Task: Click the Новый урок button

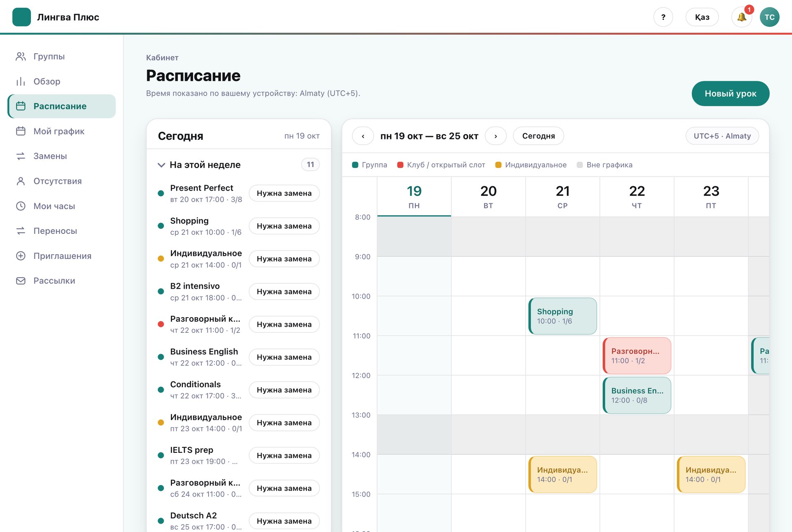Action: (x=730, y=94)
